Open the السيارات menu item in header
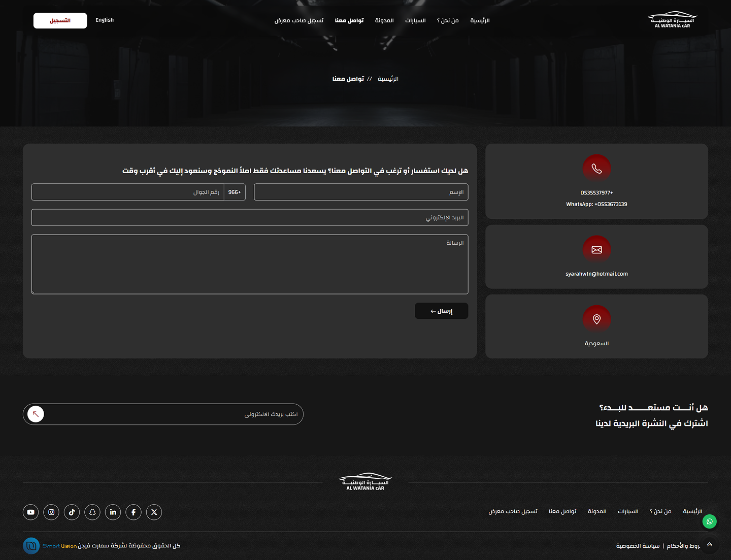 point(415,21)
